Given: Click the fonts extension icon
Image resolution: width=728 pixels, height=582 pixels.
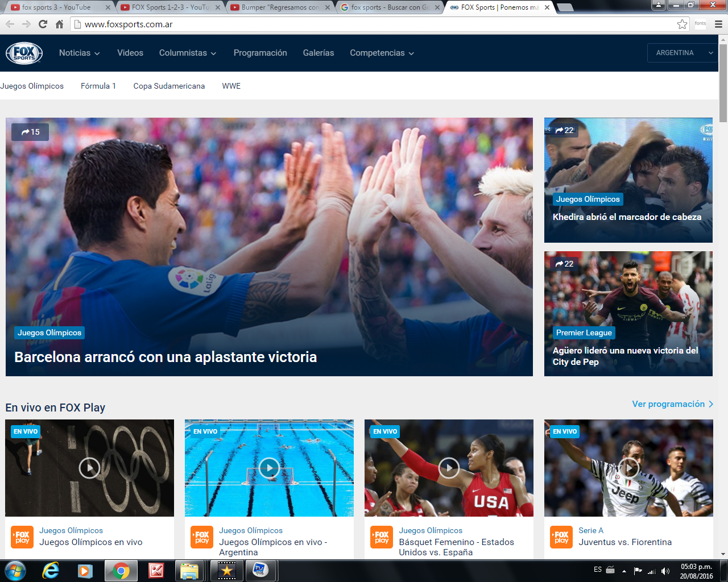Looking at the screenshot, I should [x=700, y=24].
